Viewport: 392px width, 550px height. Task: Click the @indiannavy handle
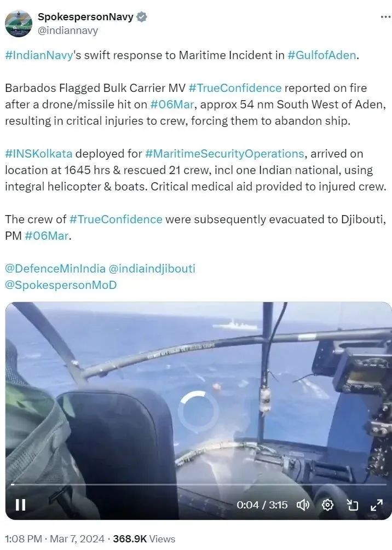[68, 31]
